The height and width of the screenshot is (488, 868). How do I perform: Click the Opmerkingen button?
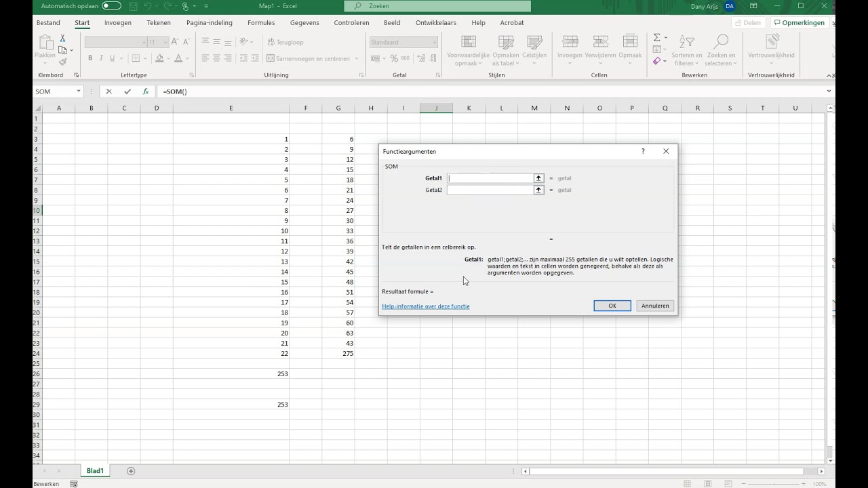pyautogui.click(x=799, y=22)
